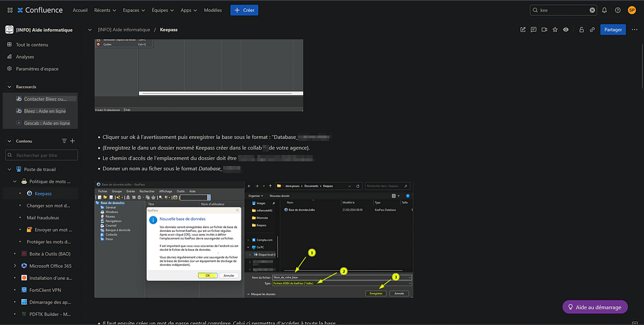This screenshot has width=644, height=325.
Task: Expand the Microsoft Office 365 tree item
Action: [14, 266]
